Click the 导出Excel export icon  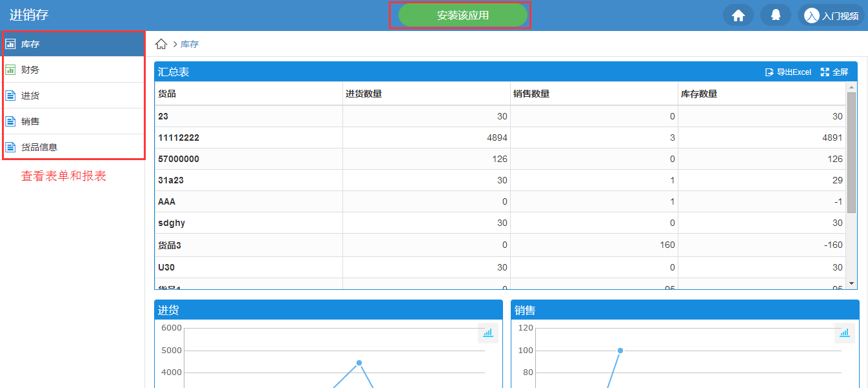pos(769,72)
